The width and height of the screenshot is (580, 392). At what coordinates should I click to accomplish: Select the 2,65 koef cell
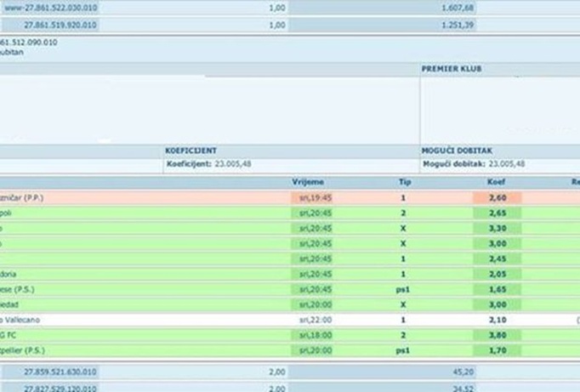click(498, 213)
